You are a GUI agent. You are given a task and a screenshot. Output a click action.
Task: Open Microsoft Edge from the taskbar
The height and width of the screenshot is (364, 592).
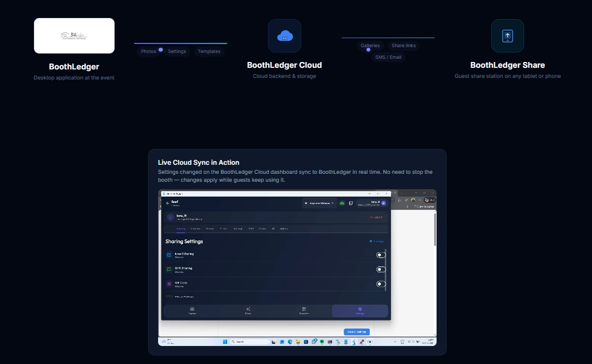tap(290, 342)
